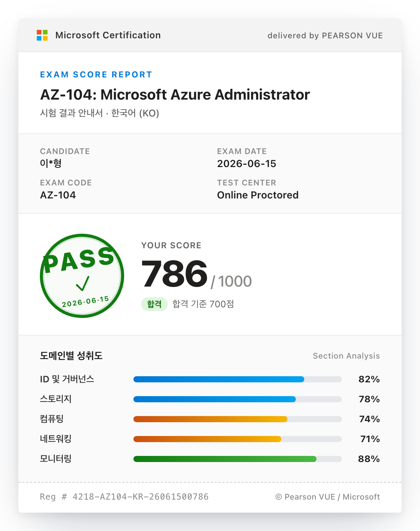The width and height of the screenshot is (420, 531).
Task: Click the 88% value
Action: click(x=369, y=459)
